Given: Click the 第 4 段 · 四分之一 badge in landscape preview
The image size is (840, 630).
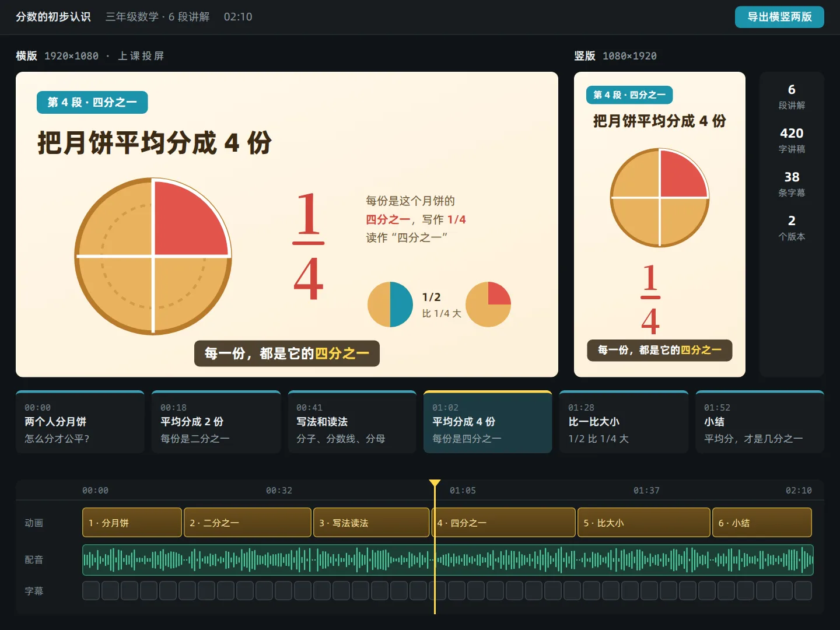Looking at the screenshot, I should point(92,103).
